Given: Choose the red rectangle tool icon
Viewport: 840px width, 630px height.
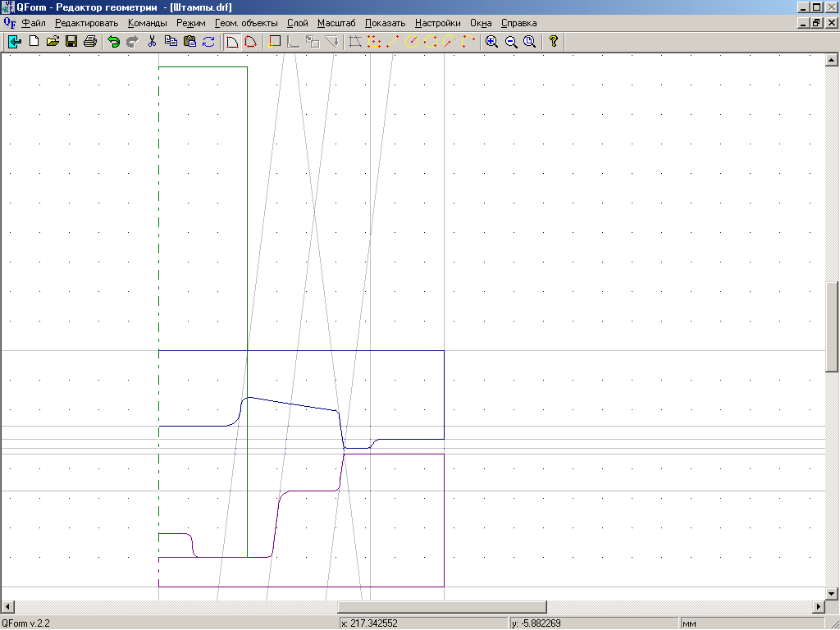Looking at the screenshot, I should tap(275, 42).
